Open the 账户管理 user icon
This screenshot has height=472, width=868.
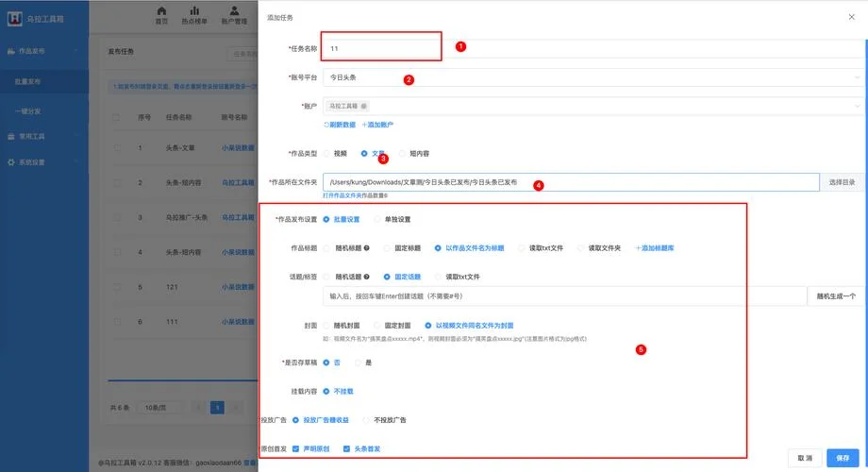tap(234, 11)
